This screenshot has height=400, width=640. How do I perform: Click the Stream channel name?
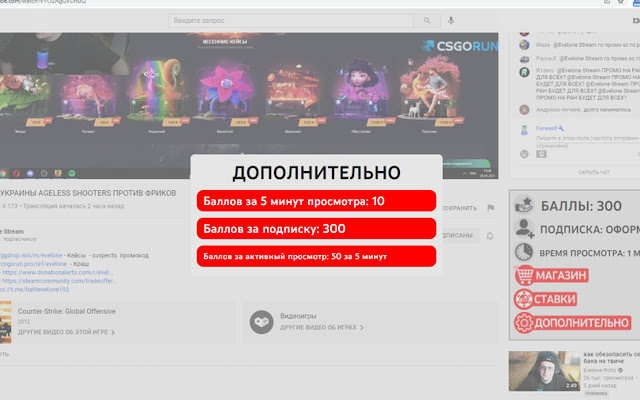pyautogui.click(x=12, y=231)
